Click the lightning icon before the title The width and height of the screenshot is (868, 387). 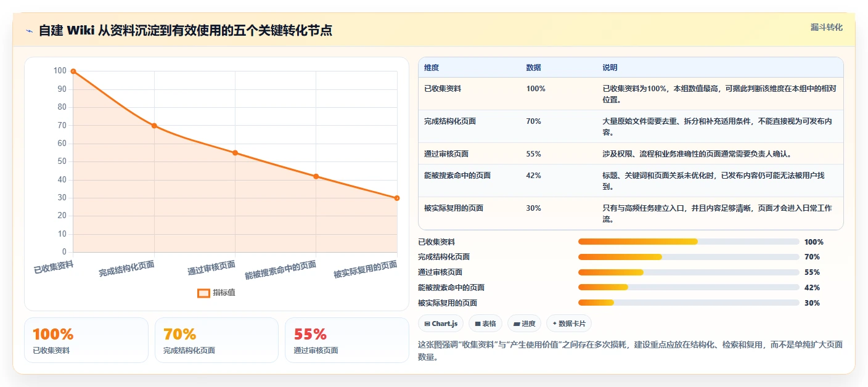point(30,31)
